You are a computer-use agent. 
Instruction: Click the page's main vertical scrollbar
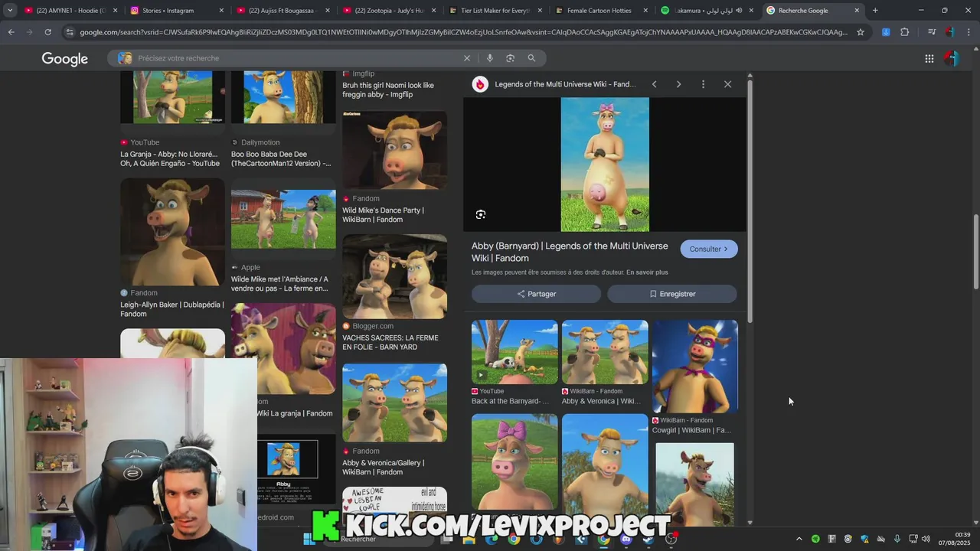[975, 251]
